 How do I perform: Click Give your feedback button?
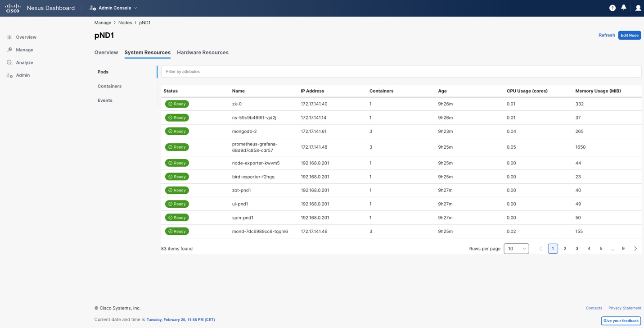[x=621, y=321]
